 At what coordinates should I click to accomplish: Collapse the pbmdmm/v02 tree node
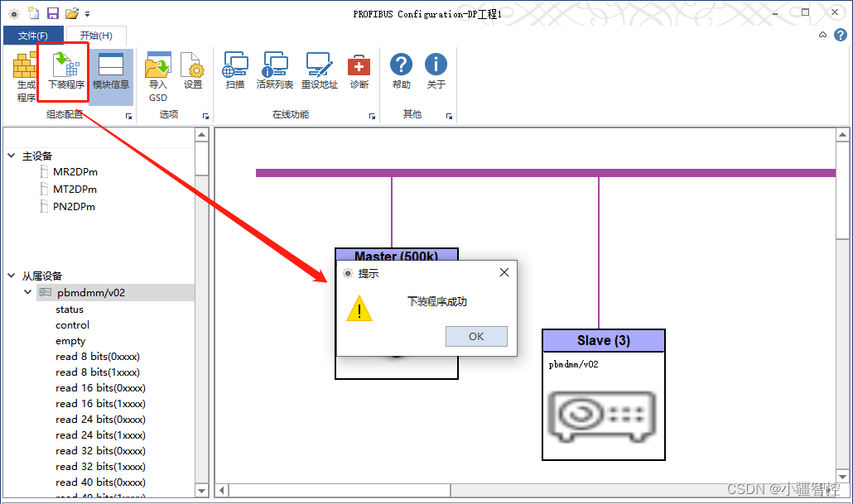click(x=28, y=292)
